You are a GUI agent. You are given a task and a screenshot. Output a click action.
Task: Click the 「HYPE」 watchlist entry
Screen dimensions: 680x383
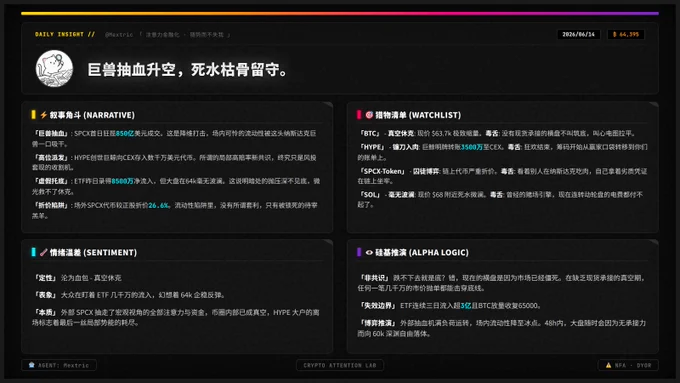click(373, 147)
